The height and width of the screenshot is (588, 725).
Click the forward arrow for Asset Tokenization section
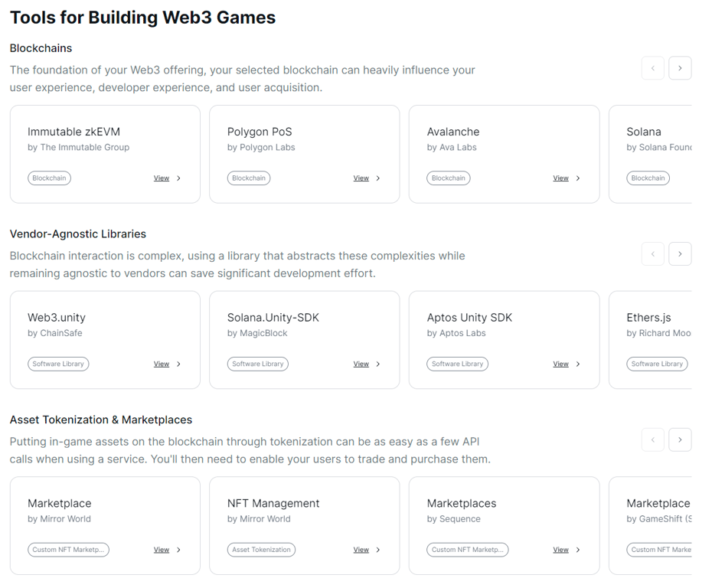(680, 439)
